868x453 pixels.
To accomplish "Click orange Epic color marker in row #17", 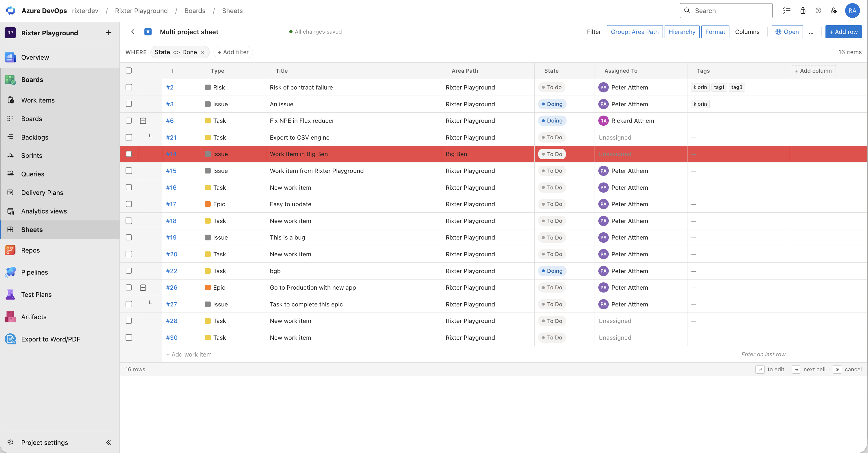I will tap(207, 204).
